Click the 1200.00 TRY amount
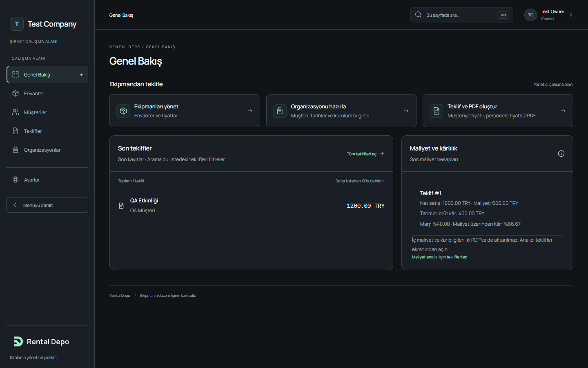The width and height of the screenshot is (588, 368). (365, 206)
